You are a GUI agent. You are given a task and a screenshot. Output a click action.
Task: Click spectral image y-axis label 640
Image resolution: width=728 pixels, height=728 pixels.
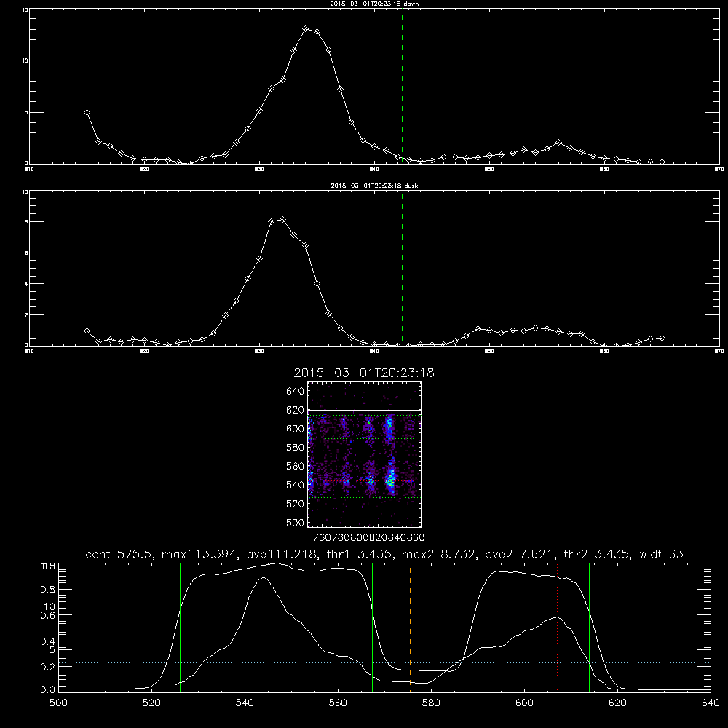coord(295,392)
